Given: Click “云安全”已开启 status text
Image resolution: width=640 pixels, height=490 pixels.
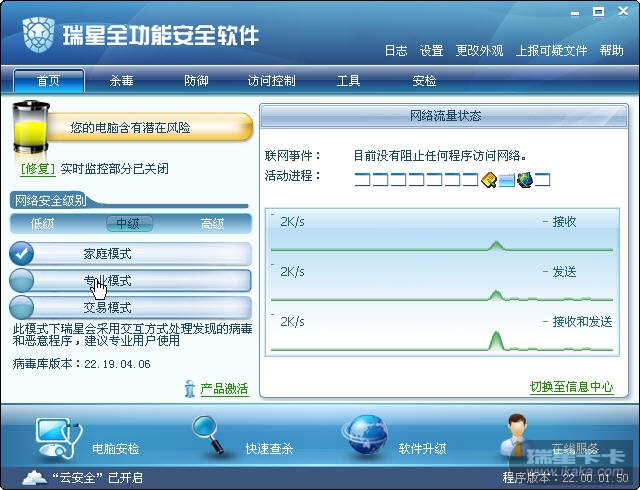Looking at the screenshot, I should pos(97,477).
